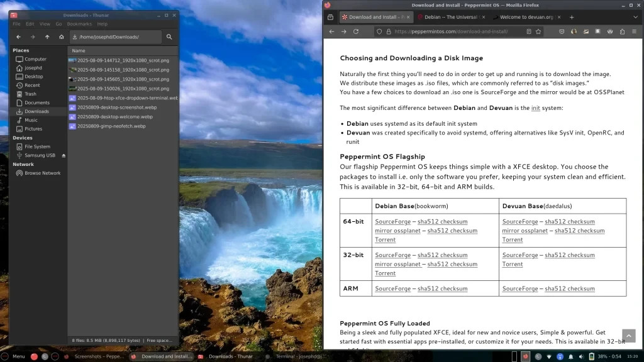
Task: Open notifications bell in system tray
Action: point(571,356)
